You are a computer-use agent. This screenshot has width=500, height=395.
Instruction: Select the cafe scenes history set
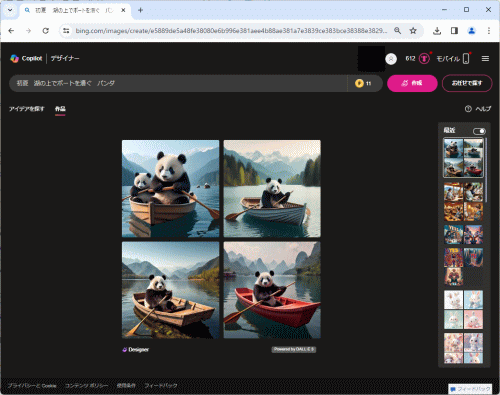tap(463, 202)
